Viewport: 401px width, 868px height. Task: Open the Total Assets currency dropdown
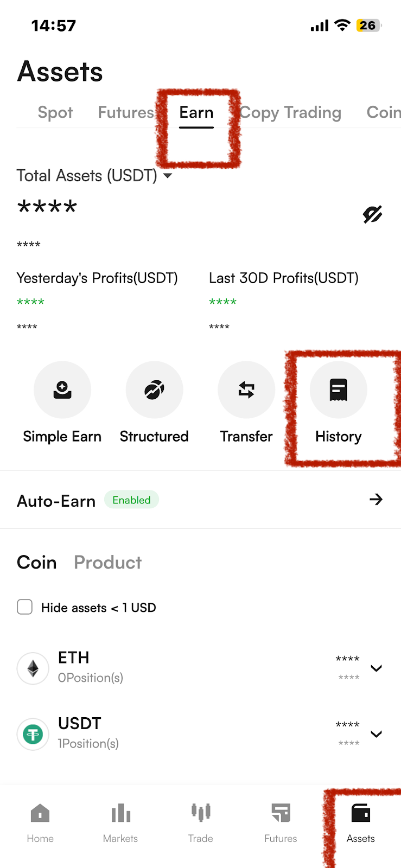click(168, 176)
